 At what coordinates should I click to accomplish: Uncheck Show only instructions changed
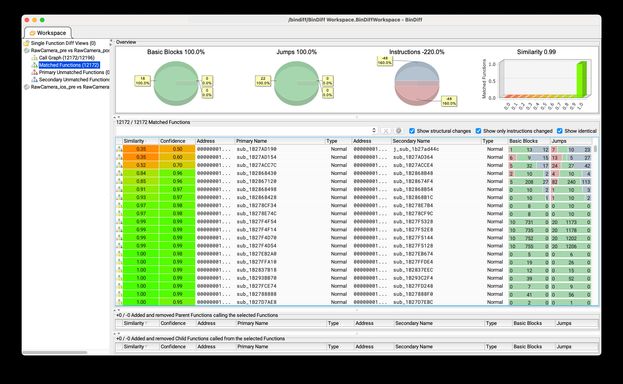(x=478, y=131)
